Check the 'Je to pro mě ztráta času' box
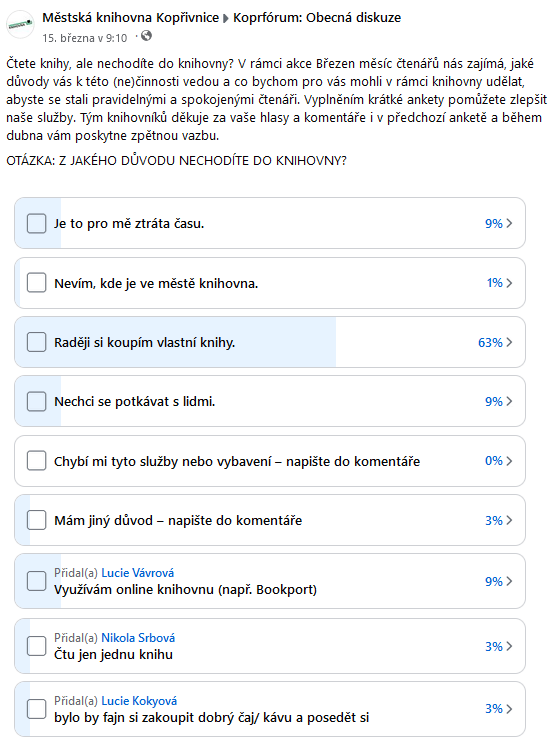 coord(36,223)
